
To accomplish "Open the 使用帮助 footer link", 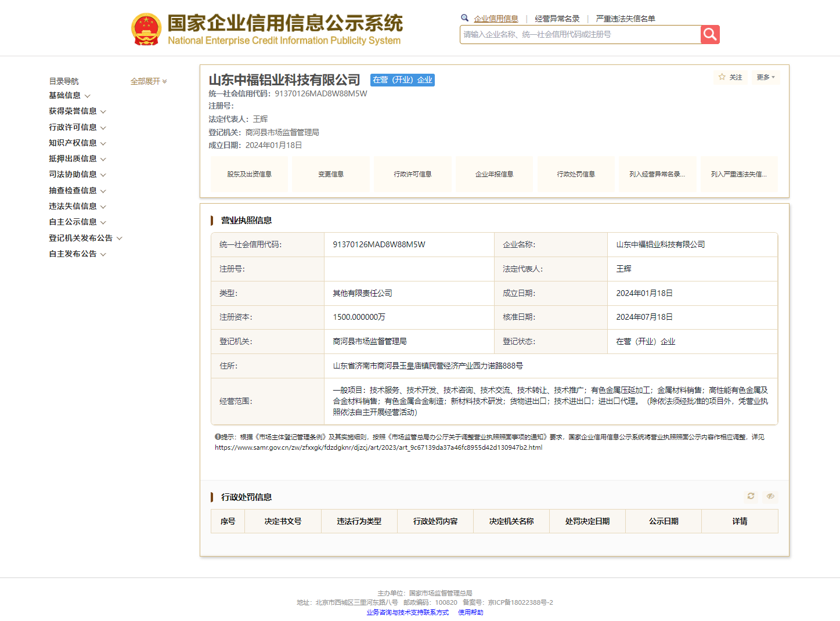I will 471,612.
